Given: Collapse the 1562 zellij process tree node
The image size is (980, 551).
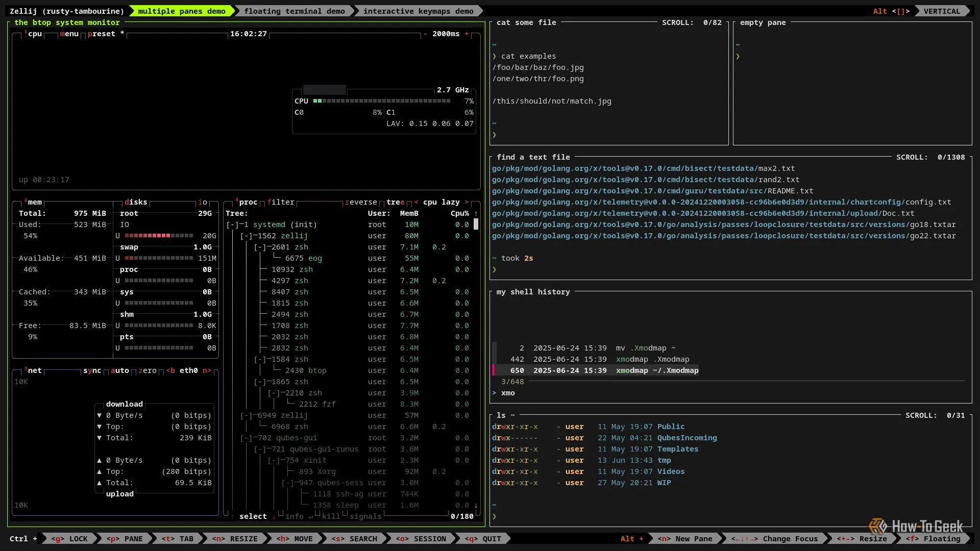Looking at the screenshot, I should point(246,236).
